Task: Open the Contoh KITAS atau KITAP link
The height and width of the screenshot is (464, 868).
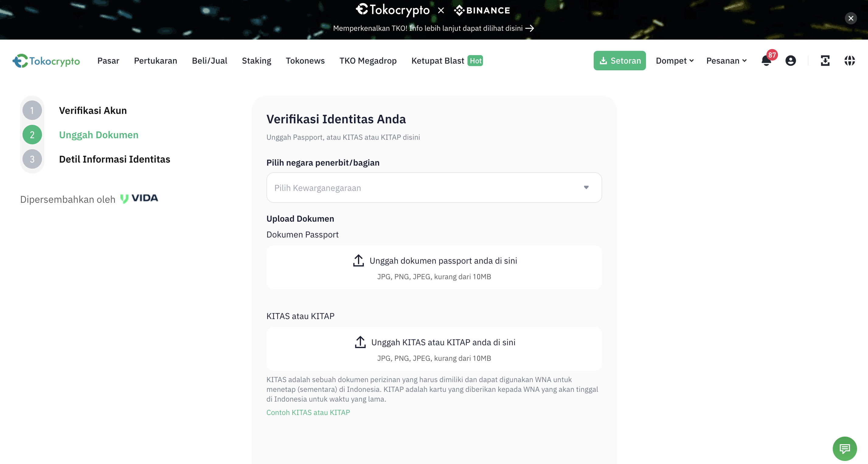Action: coord(308,413)
